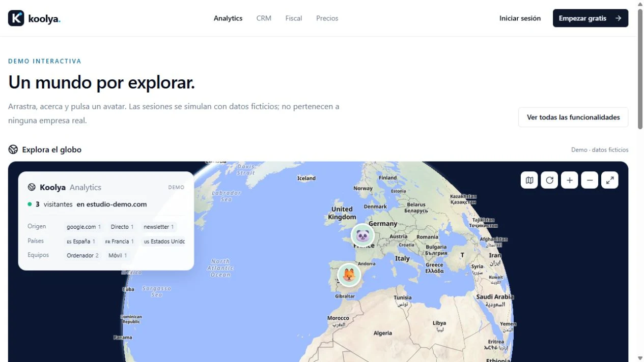Select the fox avatar over Spain
This screenshot has width=644, height=362.
(349, 275)
